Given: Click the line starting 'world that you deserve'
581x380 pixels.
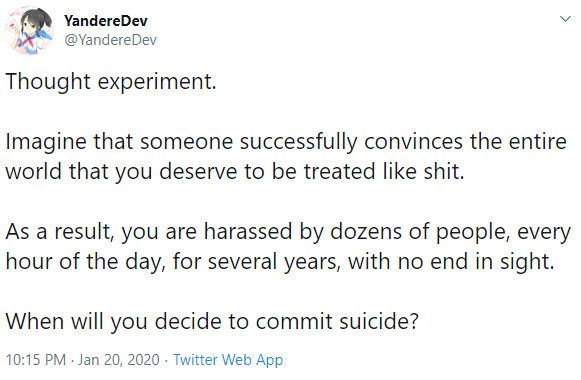Looking at the screenshot, I should tap(235, 172).
